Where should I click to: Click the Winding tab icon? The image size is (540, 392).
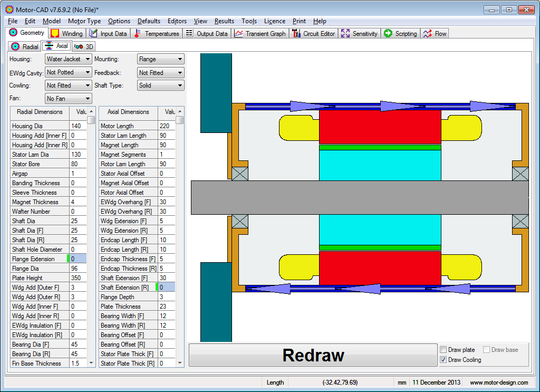pos(55,34)
